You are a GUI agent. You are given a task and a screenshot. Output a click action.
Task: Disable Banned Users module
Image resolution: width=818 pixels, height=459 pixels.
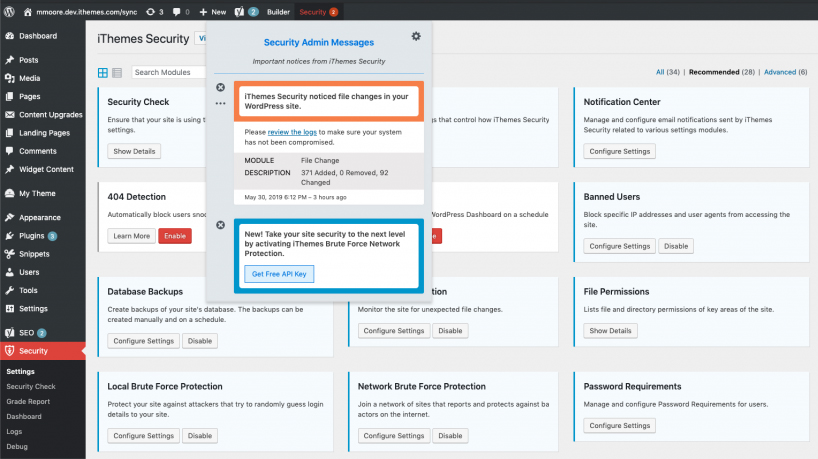(676, 246)
